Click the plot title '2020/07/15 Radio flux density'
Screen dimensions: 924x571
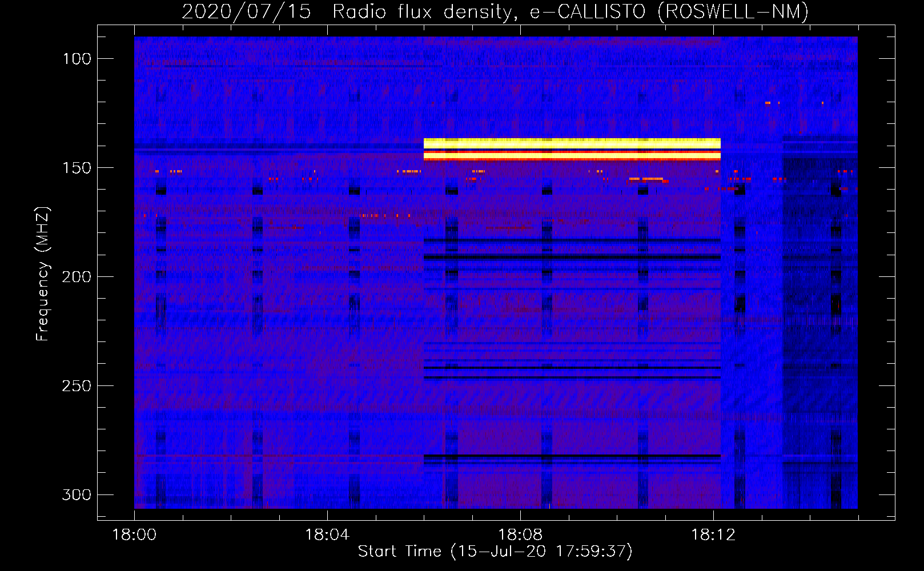pyautogui.click(x=495, y=11)
